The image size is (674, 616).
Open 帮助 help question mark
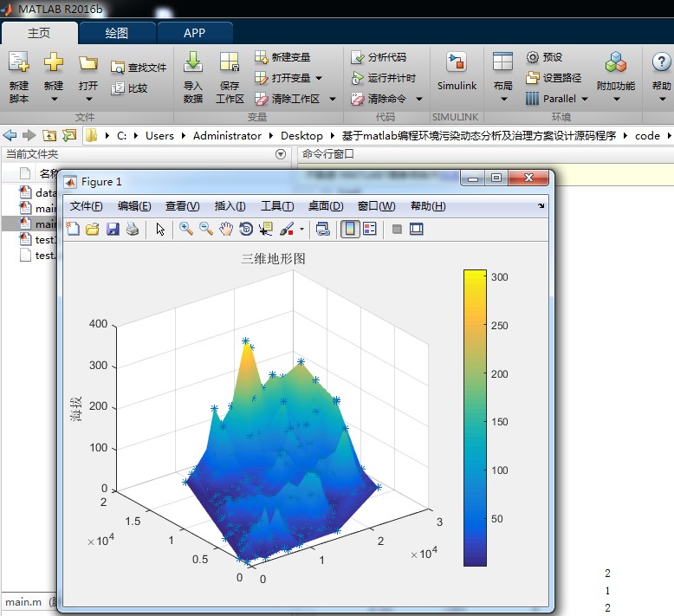[661, 77]
